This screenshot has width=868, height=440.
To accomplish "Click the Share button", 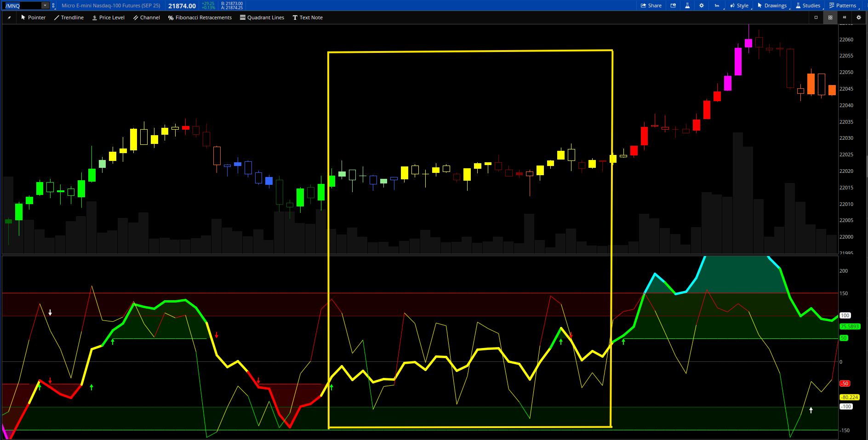I will tap(651, 6).
